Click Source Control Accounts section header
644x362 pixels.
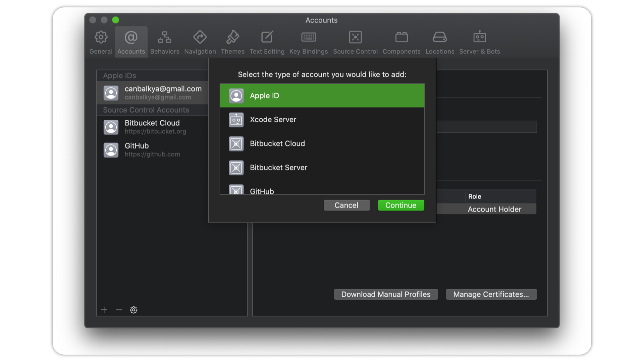click(152, 110)
